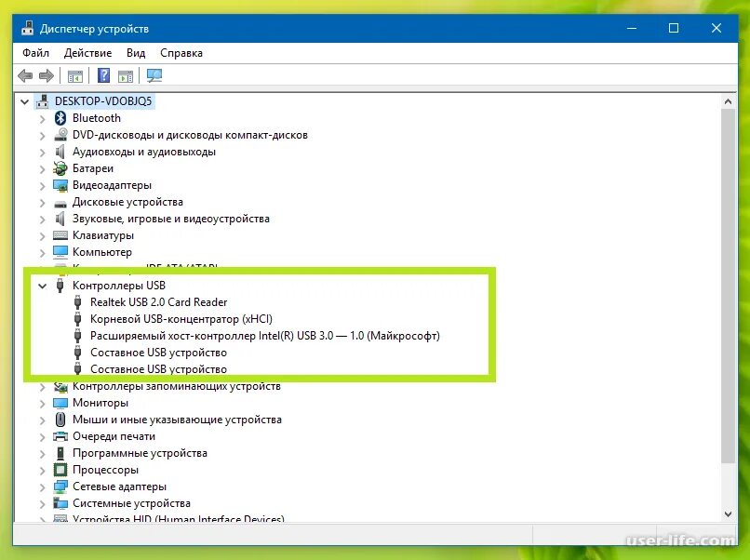
Task: Open the Действие menu
Action: pyautogui.click(x=87, y=53)
